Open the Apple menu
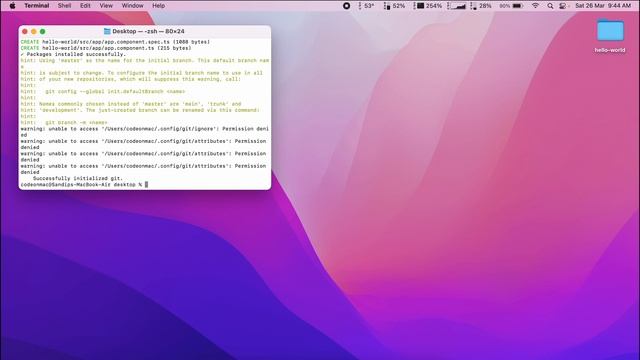The width and height of the screenshot is (640, 360). point(12,6)
